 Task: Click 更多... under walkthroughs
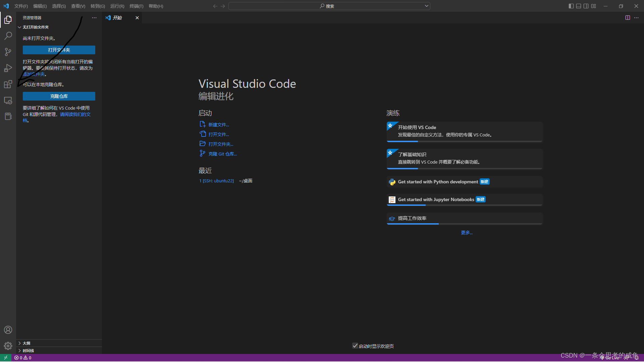pos(467,233)
